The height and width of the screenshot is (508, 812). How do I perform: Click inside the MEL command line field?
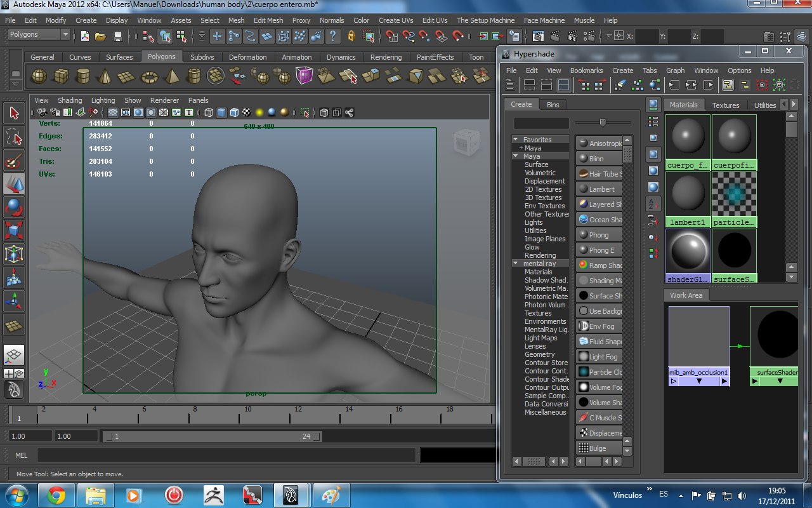click(x=222, y=455)
